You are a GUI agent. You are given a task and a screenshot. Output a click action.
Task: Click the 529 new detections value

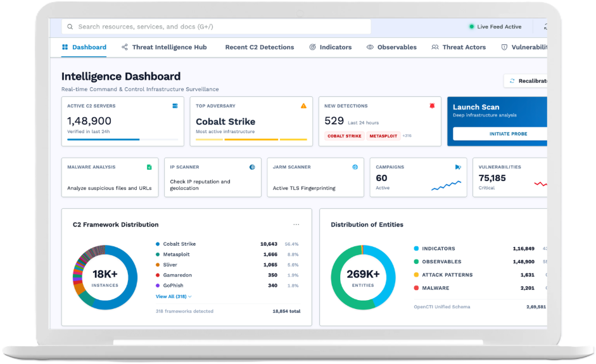pyautogui.click(x=334, y=121)
